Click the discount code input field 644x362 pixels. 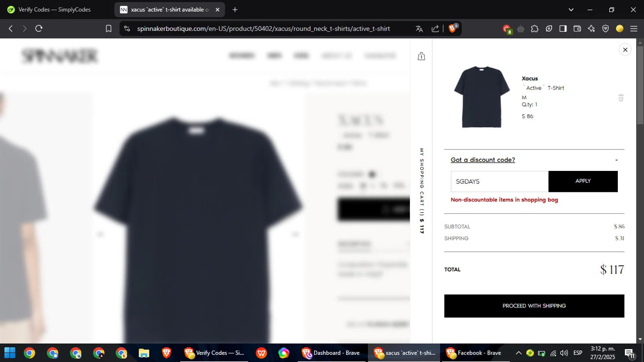tap(499, 181)
